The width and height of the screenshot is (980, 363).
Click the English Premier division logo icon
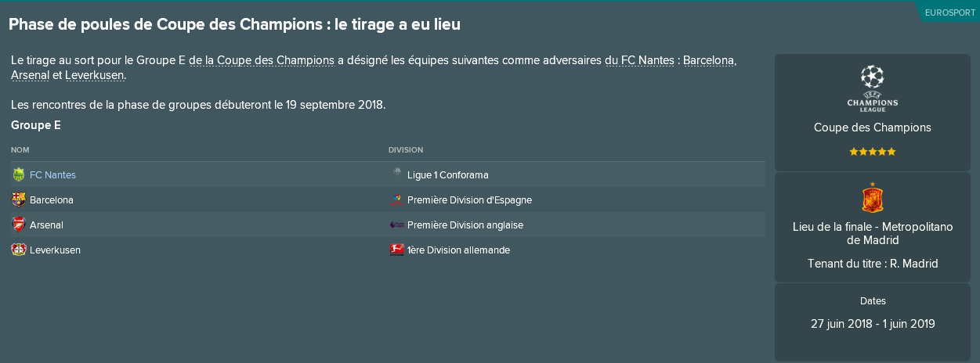click(396, 225)
